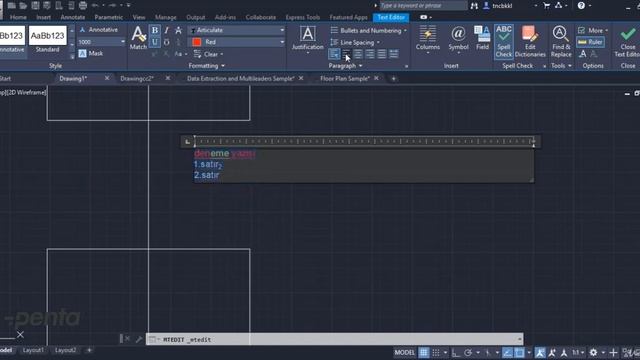Click Close Text Editor
The image size is (640, 360).
point(628,41)
